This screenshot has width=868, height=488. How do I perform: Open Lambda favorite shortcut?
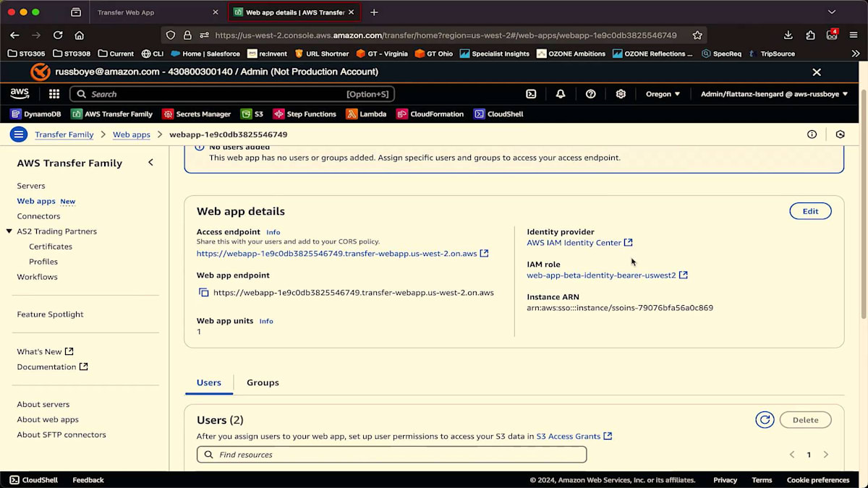(x=367, y=114)
